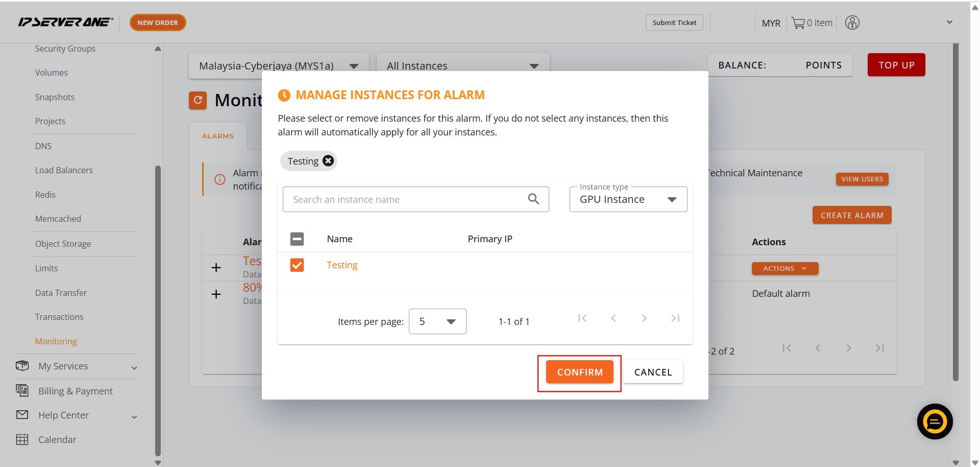This screenshot has height=467, width=980.
Task: Open the Instance type dropdown
Action: (628, 199)
